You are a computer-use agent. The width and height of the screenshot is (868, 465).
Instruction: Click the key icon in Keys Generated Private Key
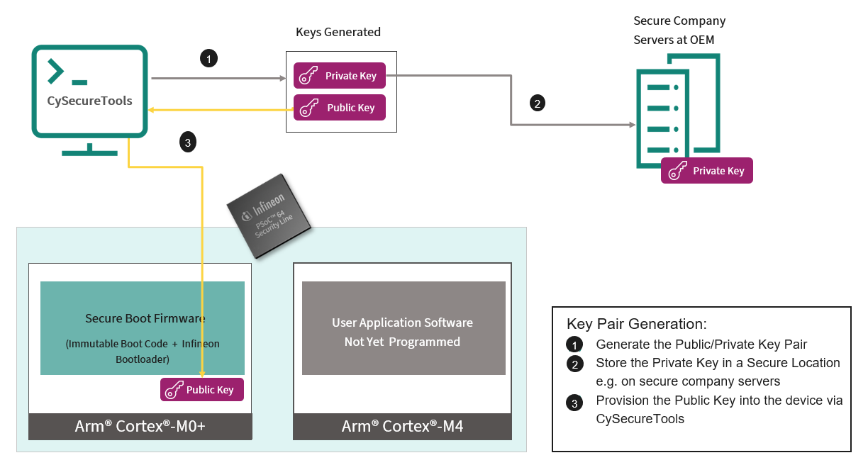(x=308, y=76)
